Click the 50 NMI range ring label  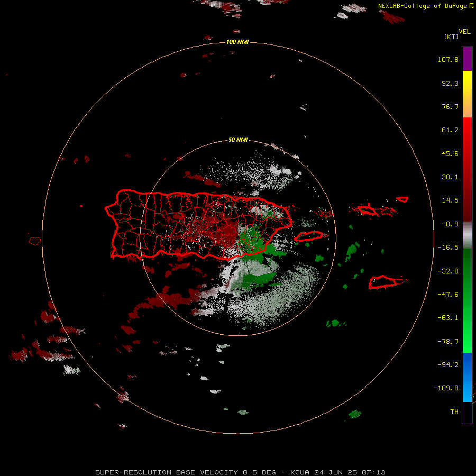pos(237,140)
